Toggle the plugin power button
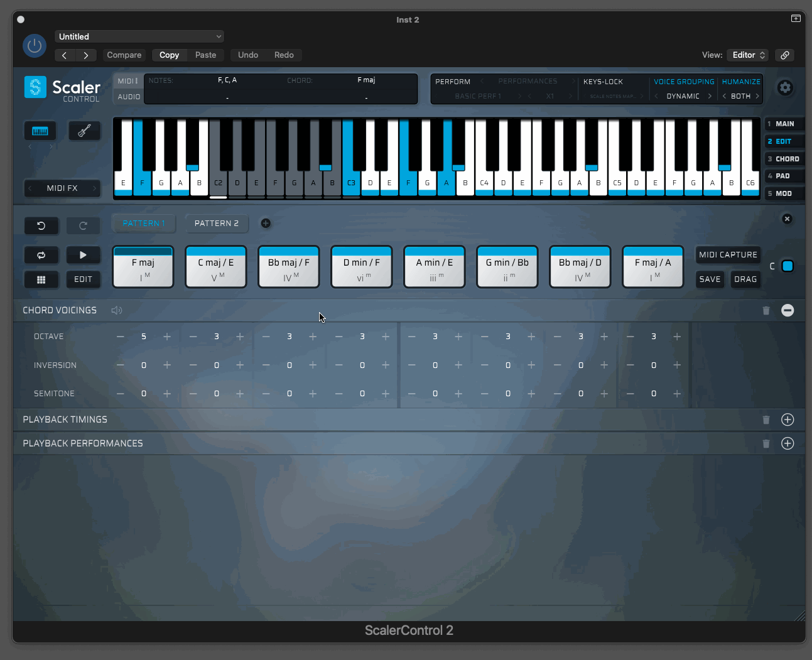This screenshot has height=660, width=812. pos(35,46)
